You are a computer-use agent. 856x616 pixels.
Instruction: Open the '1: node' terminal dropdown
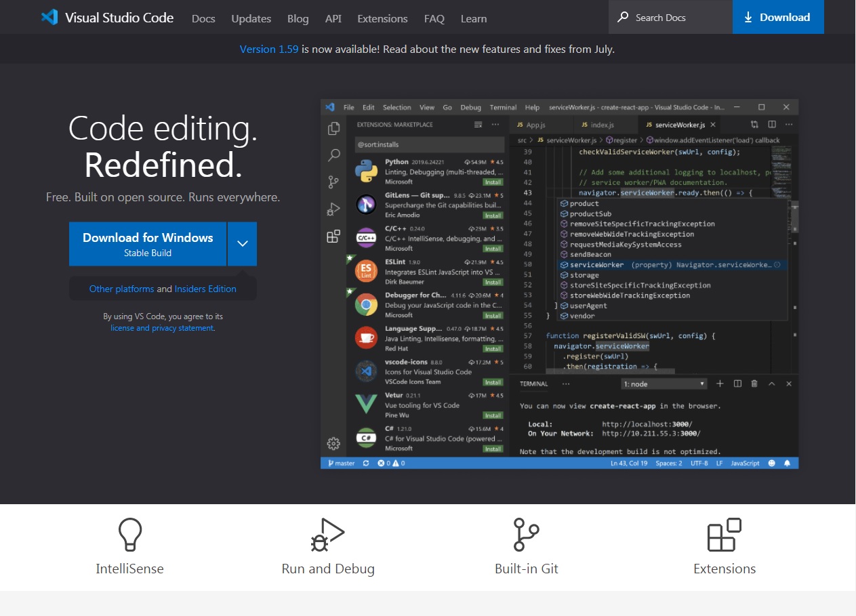[x=664, y=384]
